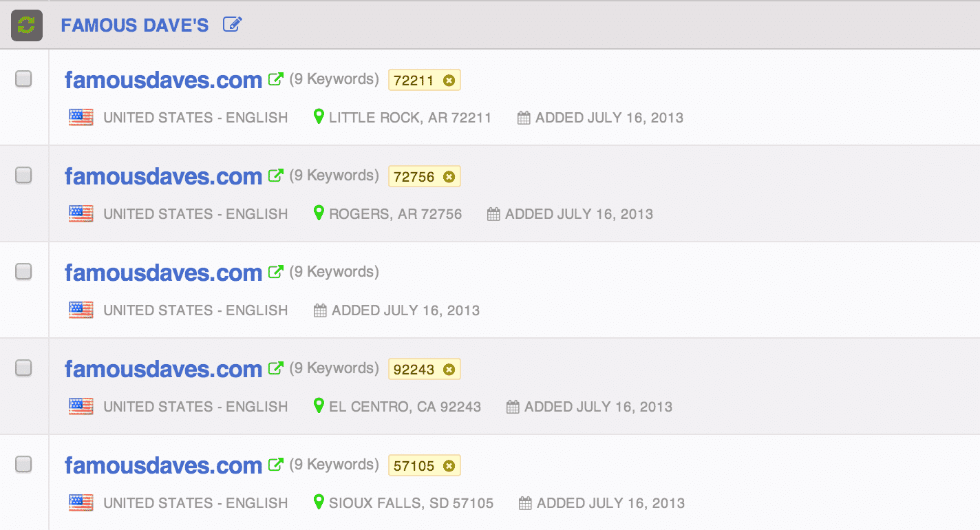Click the green refresh icon beside Famous Dave's

click(x=27, y=25)
